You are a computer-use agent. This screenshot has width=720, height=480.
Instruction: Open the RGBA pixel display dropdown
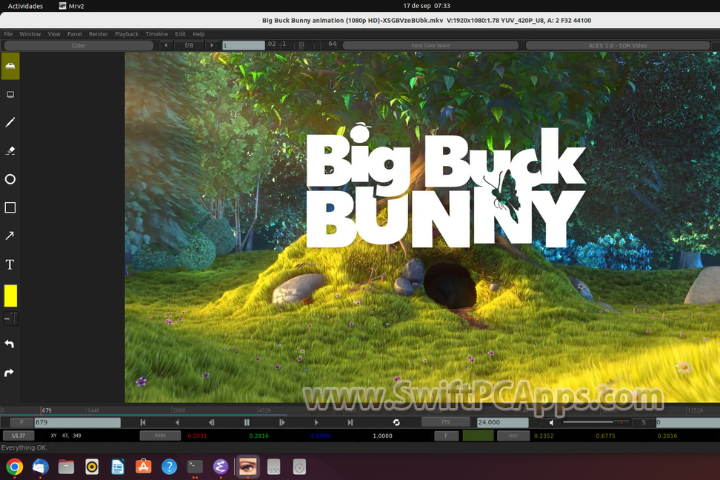click(160, 435)
